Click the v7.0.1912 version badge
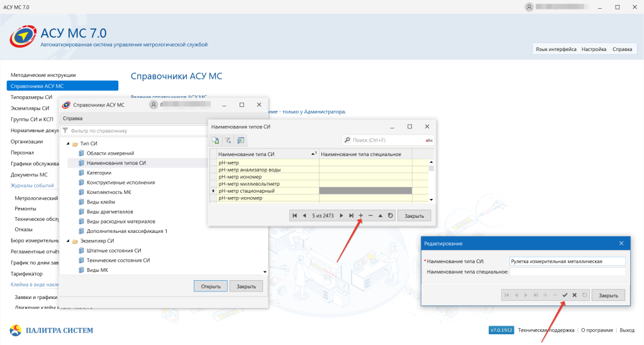Screen dimensions: 644x345 pyautogui.click(x=501, y=330)
